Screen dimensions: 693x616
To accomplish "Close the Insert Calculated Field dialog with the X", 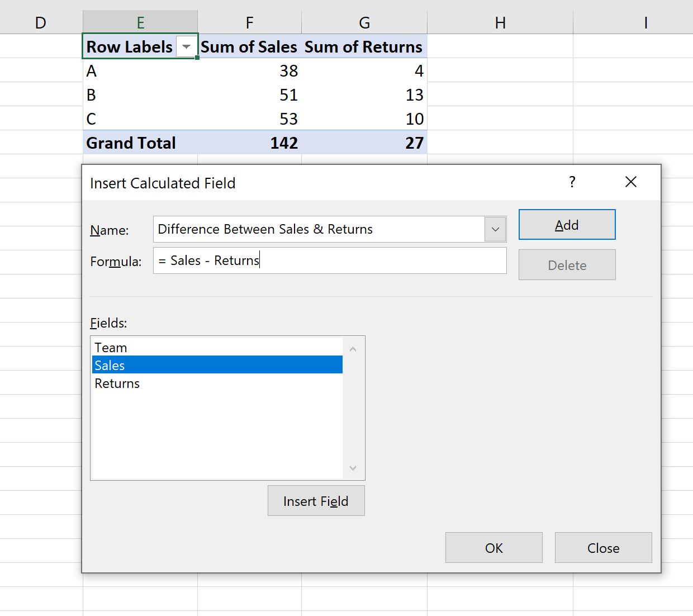I will click(631, 182).
